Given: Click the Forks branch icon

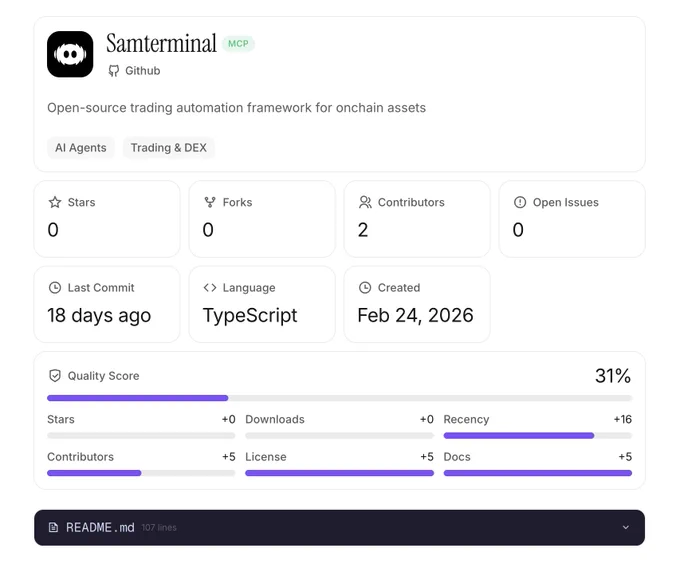Looking at the screenshot, I should click(x=210, y=202).
